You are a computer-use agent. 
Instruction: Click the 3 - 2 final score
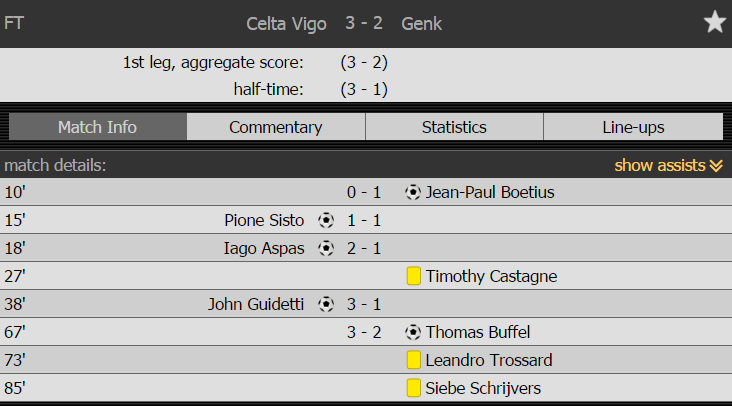tap(364, 23)
